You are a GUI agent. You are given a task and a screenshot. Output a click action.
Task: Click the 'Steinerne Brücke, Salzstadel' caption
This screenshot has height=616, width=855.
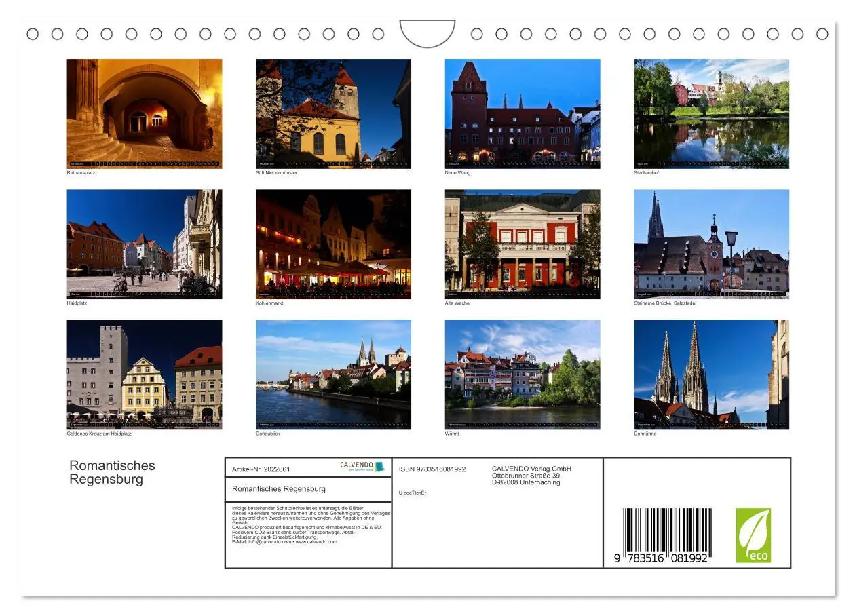click(665, 303)
